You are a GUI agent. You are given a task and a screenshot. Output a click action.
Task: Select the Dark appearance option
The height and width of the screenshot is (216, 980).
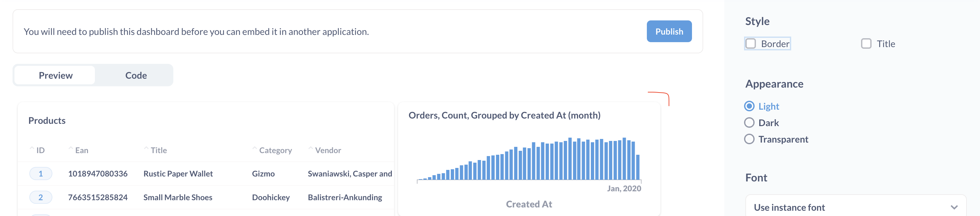(x=749, y=122)
